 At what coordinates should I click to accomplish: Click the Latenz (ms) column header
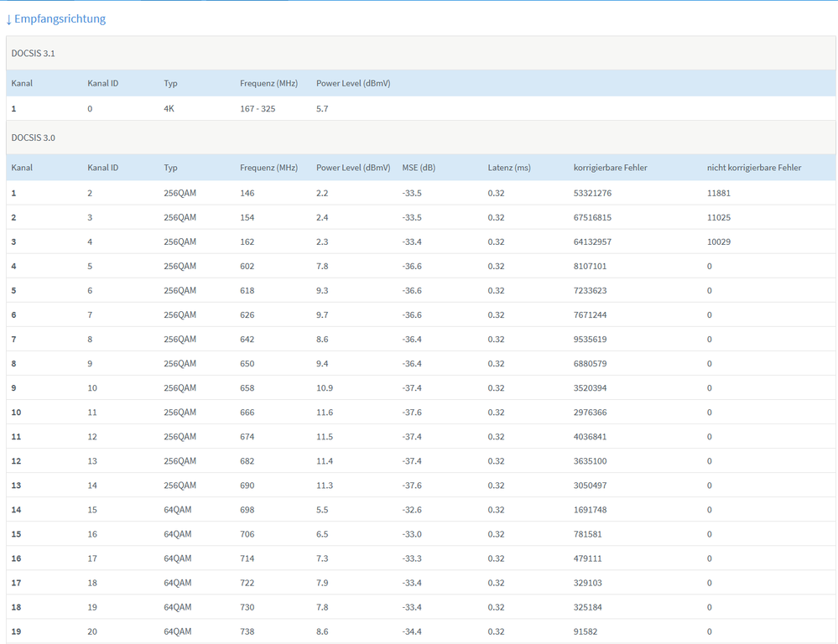point(509,168)
